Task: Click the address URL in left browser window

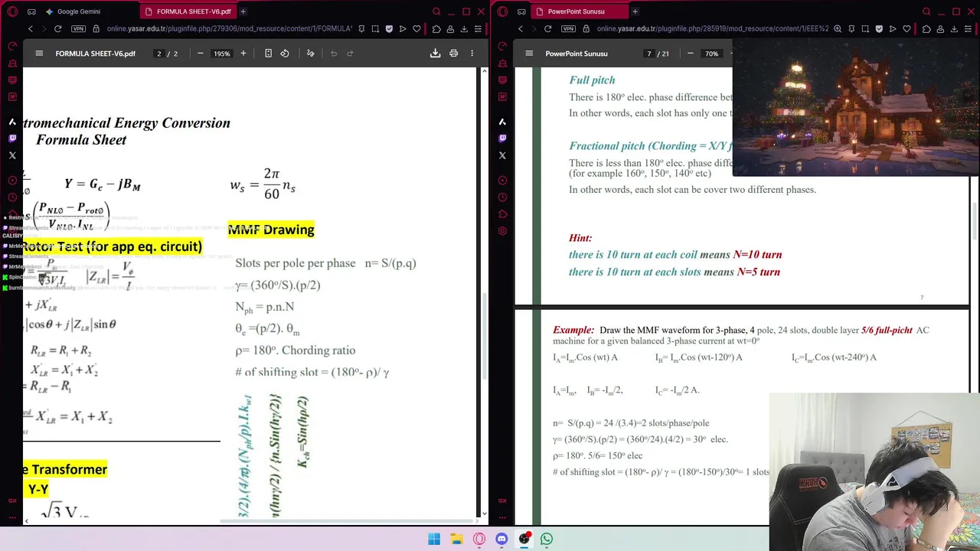Action: [x=229, y=29]
